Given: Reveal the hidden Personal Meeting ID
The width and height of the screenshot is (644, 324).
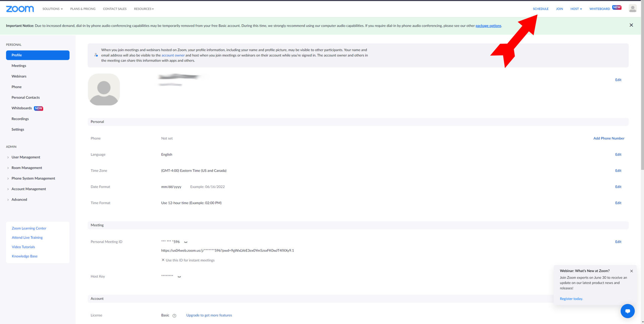Looking at the screenshot, I should coord(186,242).
